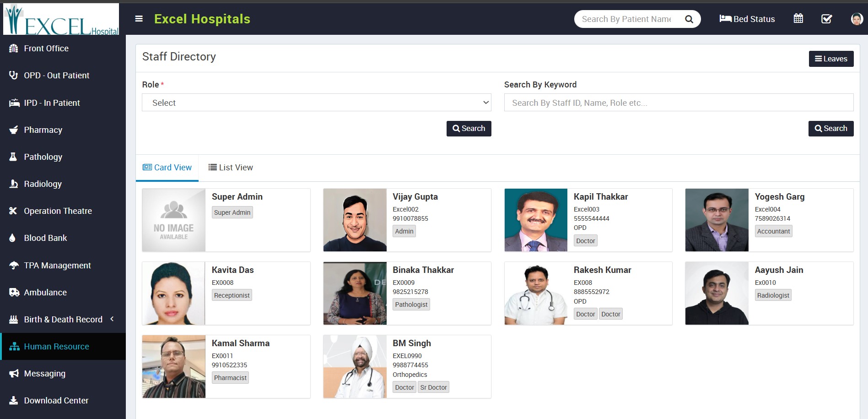This screenshot has height=419, width=868.
Task: Expand the Birth & Death Record chevron
Action: coord(112,319)
